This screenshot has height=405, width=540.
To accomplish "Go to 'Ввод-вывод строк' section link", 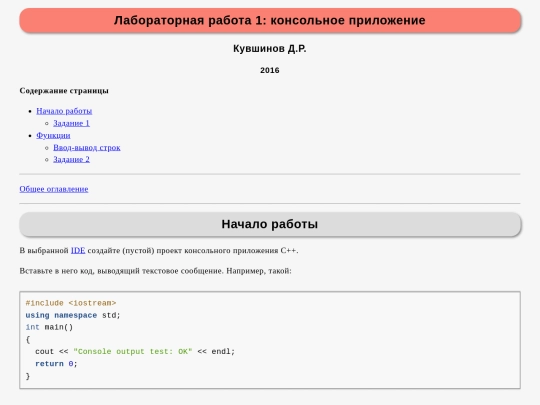I will [87, 147].
